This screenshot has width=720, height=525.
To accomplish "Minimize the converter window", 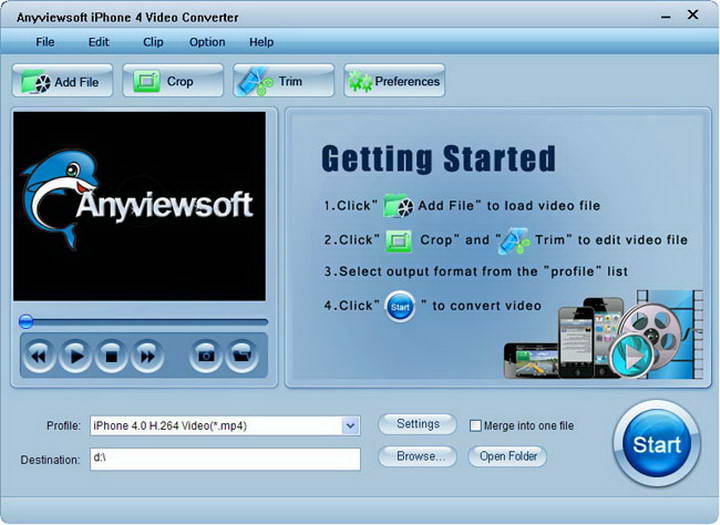I will pos(665,17).
